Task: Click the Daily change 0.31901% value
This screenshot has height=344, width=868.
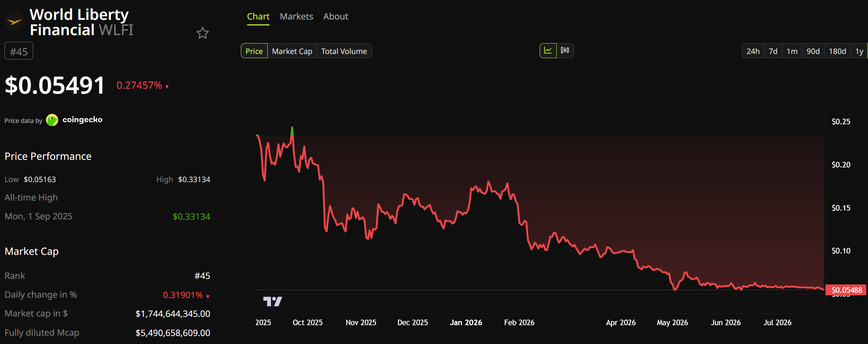Action: (183, 295)
